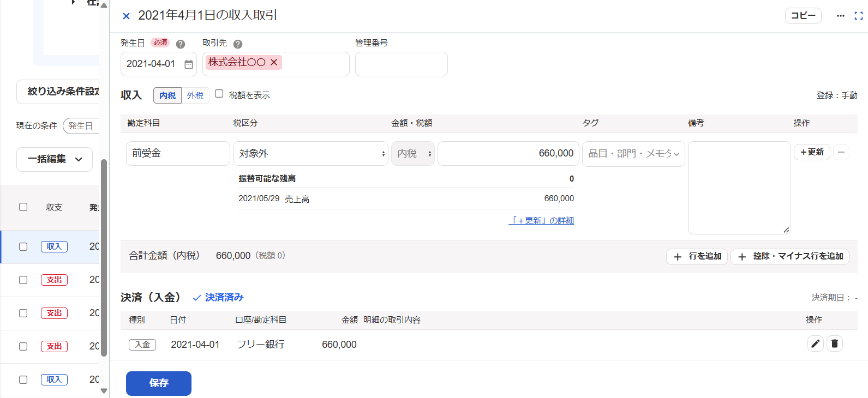Image resolution: width=868 pixels, height=398 pixels.
Task: Click the コピー button
Action: point(803,16)
